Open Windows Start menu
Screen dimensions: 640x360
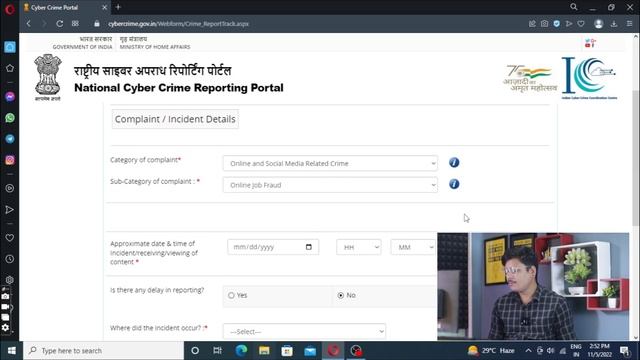(x=11, y=351)
